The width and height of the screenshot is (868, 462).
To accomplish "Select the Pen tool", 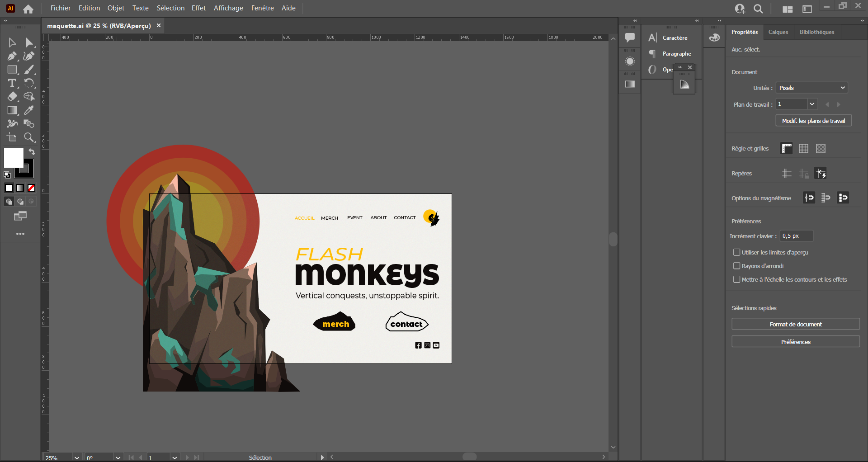I will [12, 56].
